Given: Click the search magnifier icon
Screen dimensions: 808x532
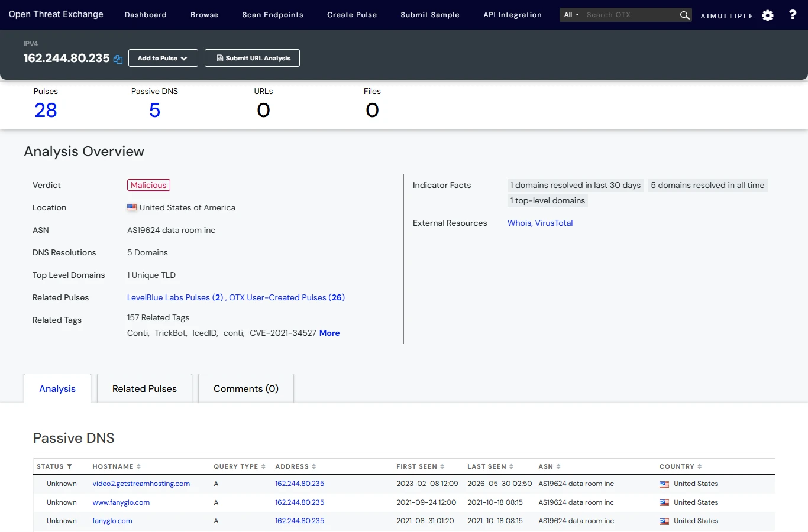Looking at the screenshot, I should tap(684, 15).
